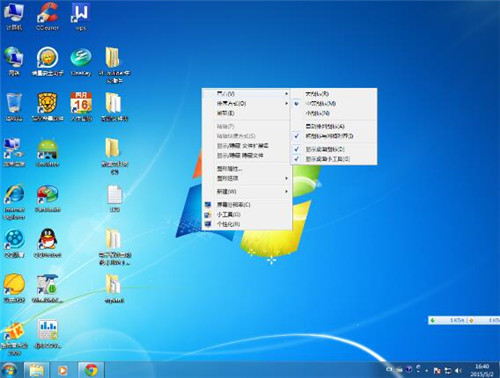
Task: Open the folder below the text document
Action: tap(114, 247)
